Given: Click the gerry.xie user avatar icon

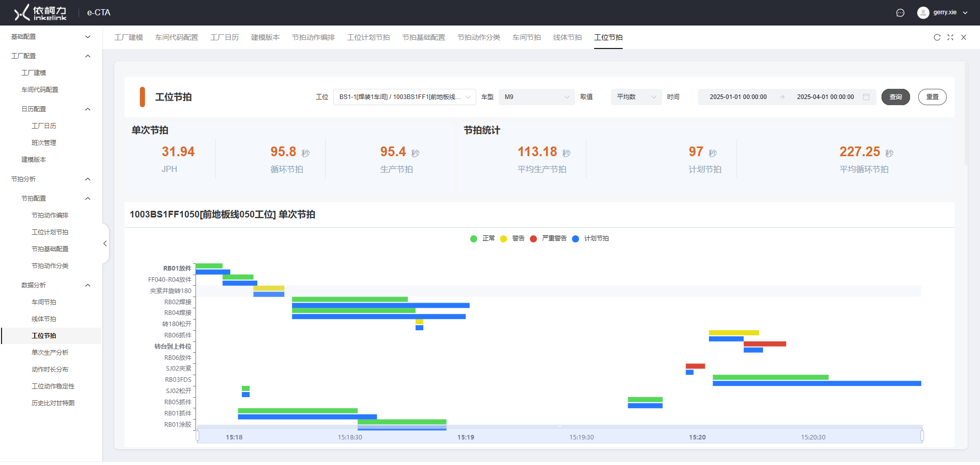Looking at the screenshot, I should coord(923,13).
